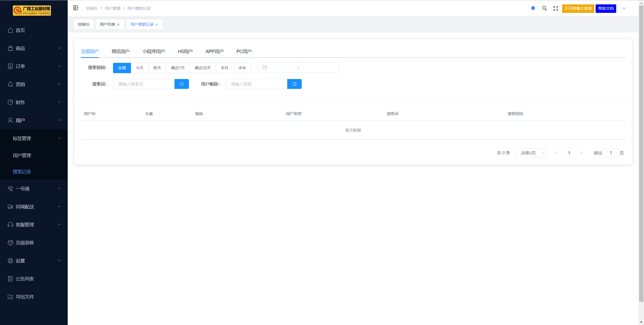Close the 用户搜索记录 tab
The height and width of the screenshot is (325, 644).
pos(156,25)
